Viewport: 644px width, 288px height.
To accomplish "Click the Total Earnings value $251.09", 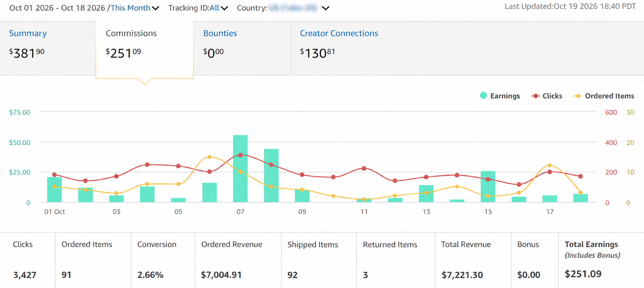I will point(583,274).
